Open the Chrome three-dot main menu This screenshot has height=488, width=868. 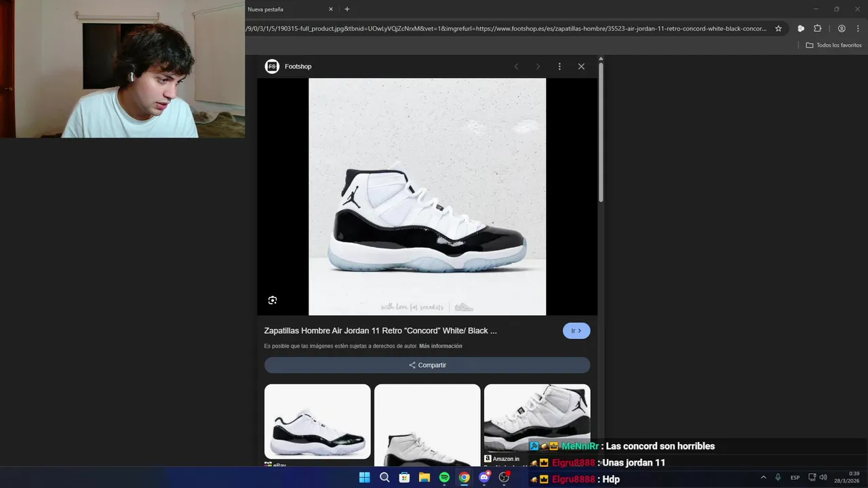[x=858, y=28]
